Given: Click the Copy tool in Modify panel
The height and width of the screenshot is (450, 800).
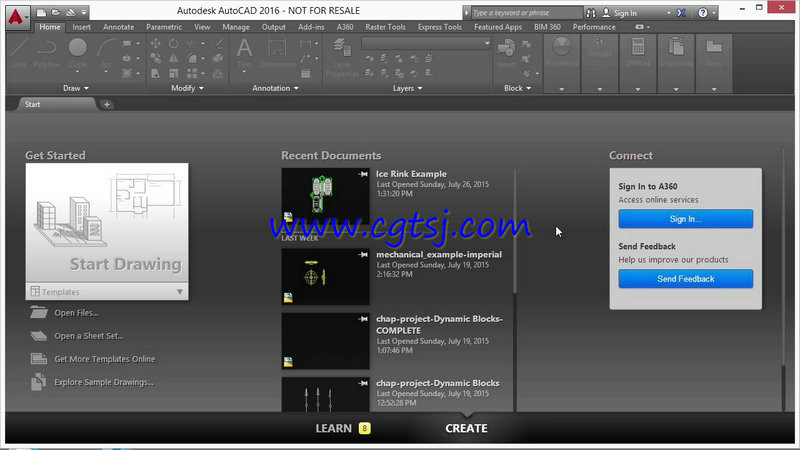Looking at the screenshot, I should (156, 59).
